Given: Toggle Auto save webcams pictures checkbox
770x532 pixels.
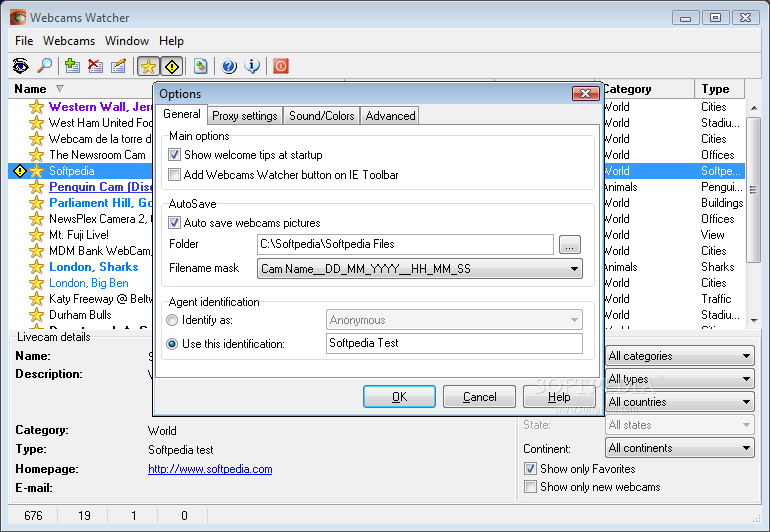Looking at the screenshot, I should coord(174,223).
